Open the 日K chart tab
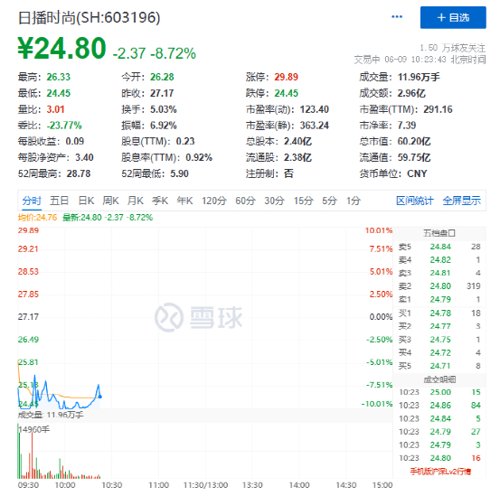The image size is (500, 496). (x=86, y=201)
